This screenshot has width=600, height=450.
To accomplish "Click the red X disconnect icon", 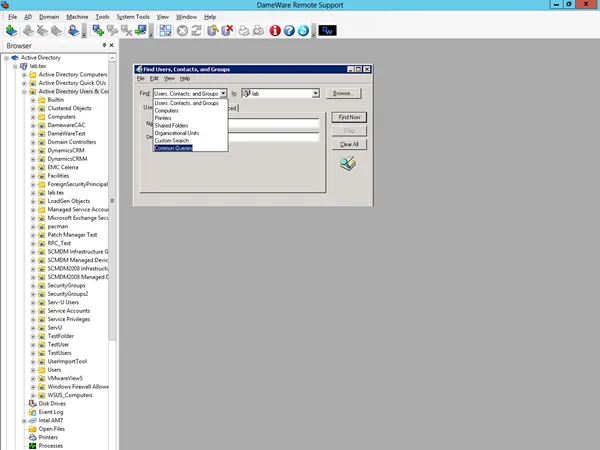I will click(227, 31).
